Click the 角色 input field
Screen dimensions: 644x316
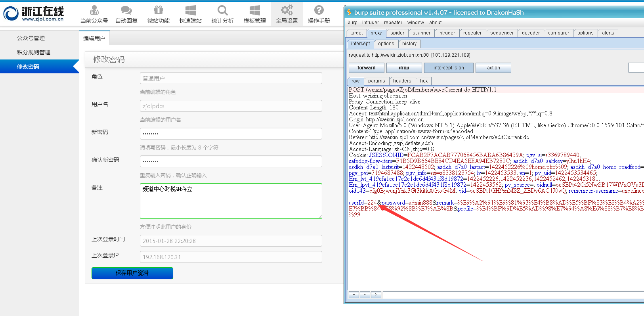pos(231,78)
